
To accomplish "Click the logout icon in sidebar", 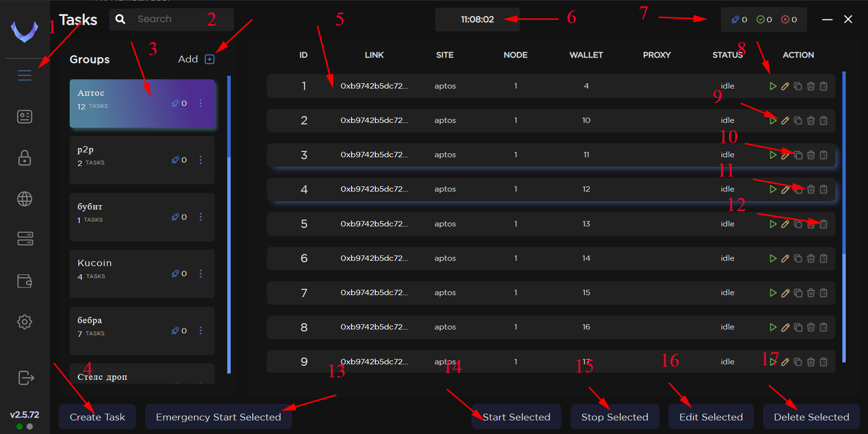I will (x=26, y=377).
